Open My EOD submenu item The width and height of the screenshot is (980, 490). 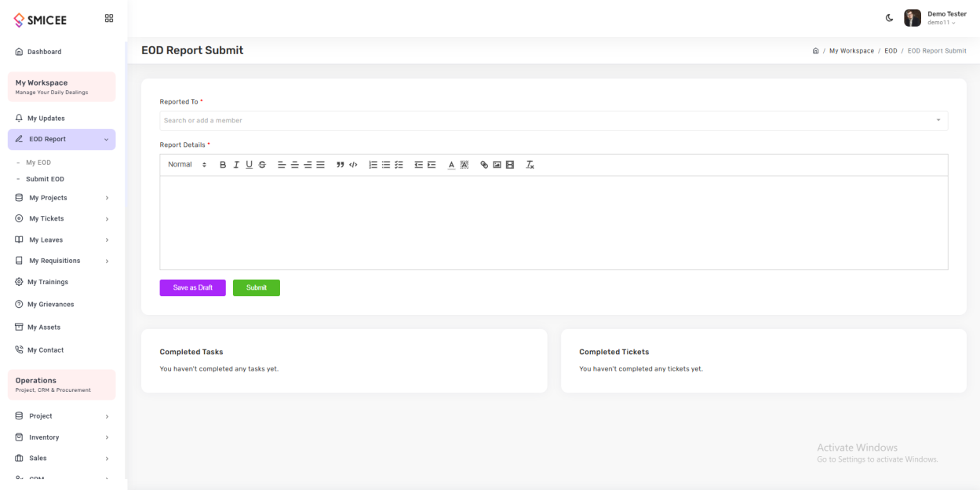pos(38,163)
